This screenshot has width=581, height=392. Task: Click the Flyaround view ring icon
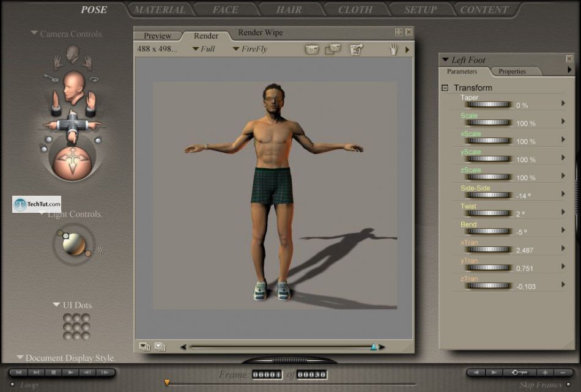click(x=94, y=78)
